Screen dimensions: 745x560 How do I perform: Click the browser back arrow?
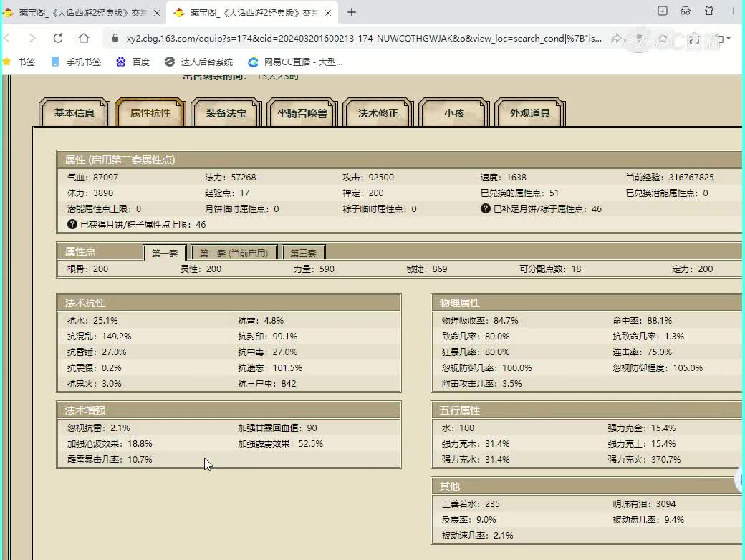click(x=6, y=38)
